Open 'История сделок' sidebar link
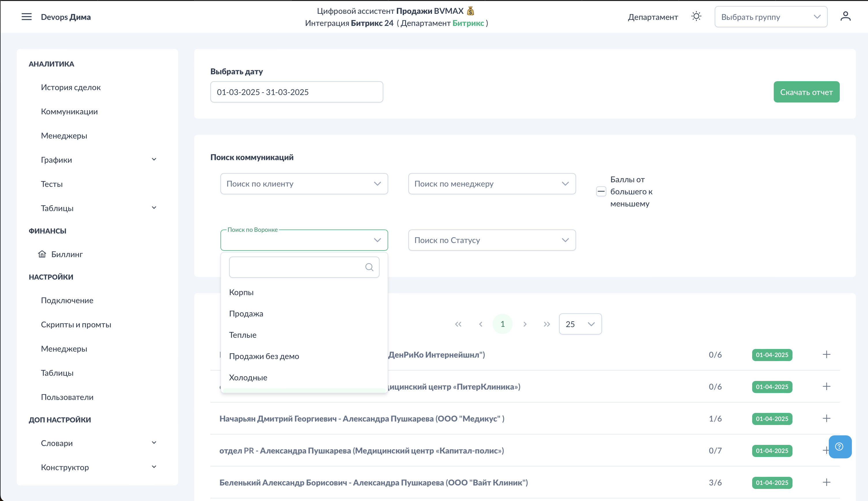The width and height of the screenshot is (868, 501). pos(71,88)
